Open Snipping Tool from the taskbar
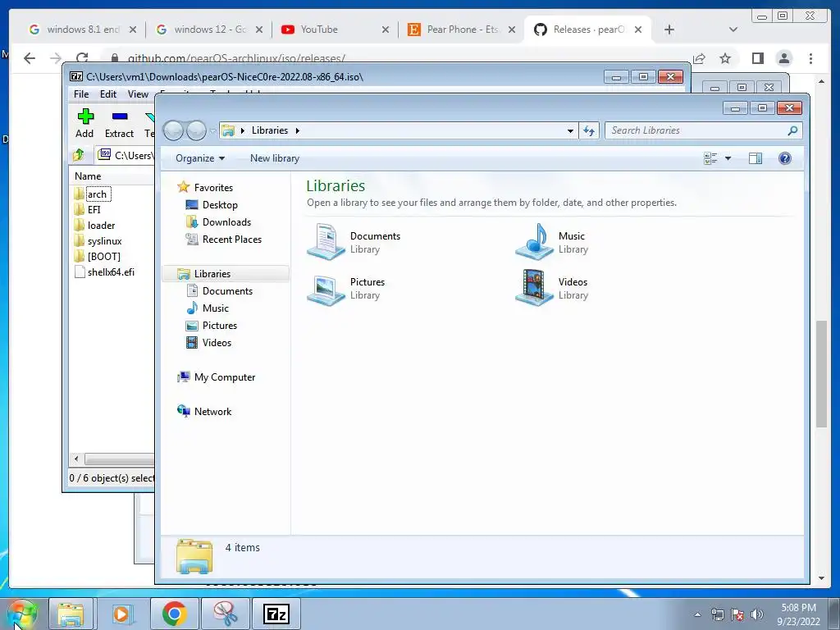Image resolution: width=840 pixels, height=630 pixels. (226, 614)
